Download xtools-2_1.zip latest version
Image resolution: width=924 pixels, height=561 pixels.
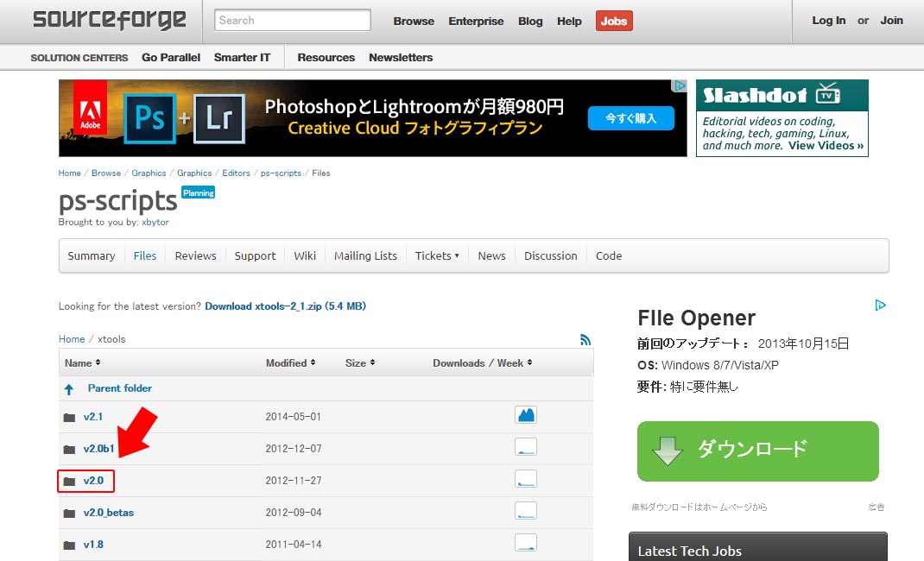[x=285, y=306]
